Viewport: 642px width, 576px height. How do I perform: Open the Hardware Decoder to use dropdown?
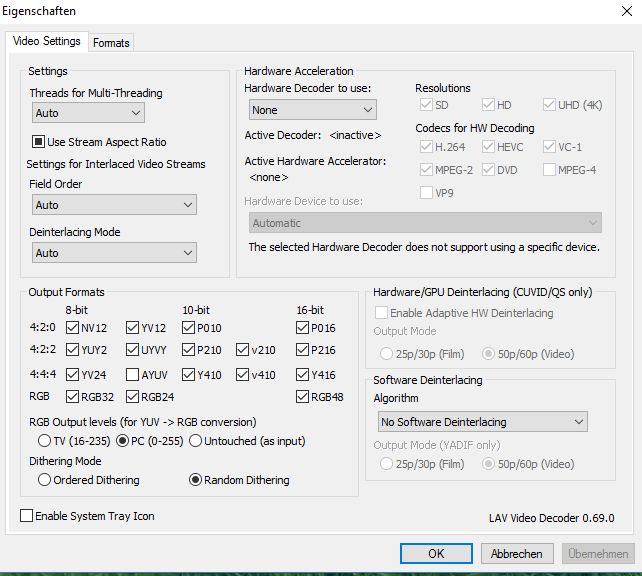coord(312,110)
